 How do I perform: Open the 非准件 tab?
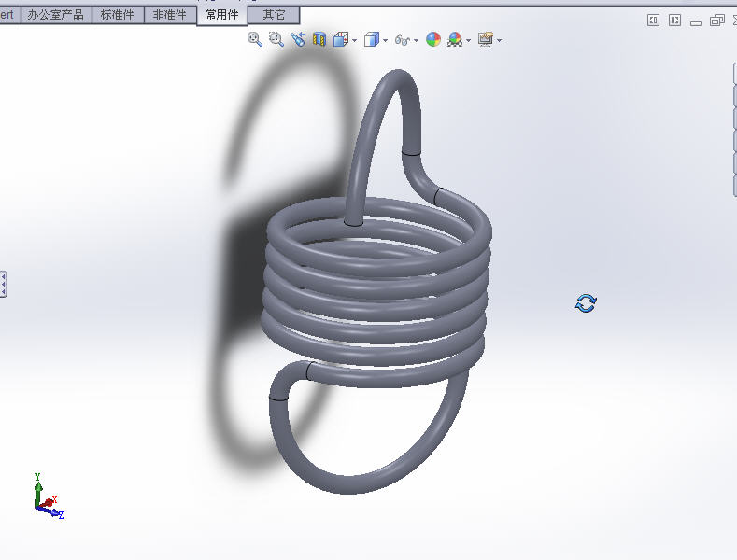tap(170, 15)
